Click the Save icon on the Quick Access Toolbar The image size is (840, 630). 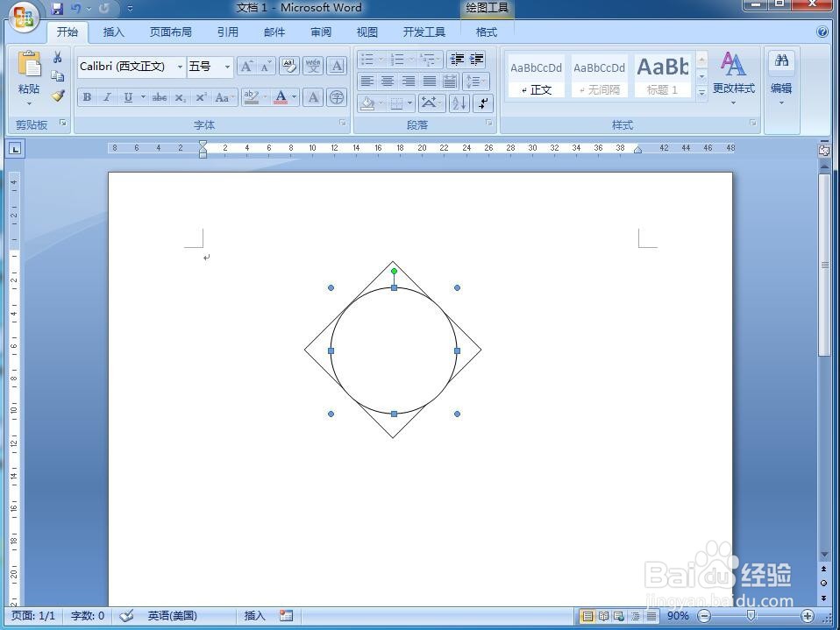pyautogui.click(x=58, y=8)
